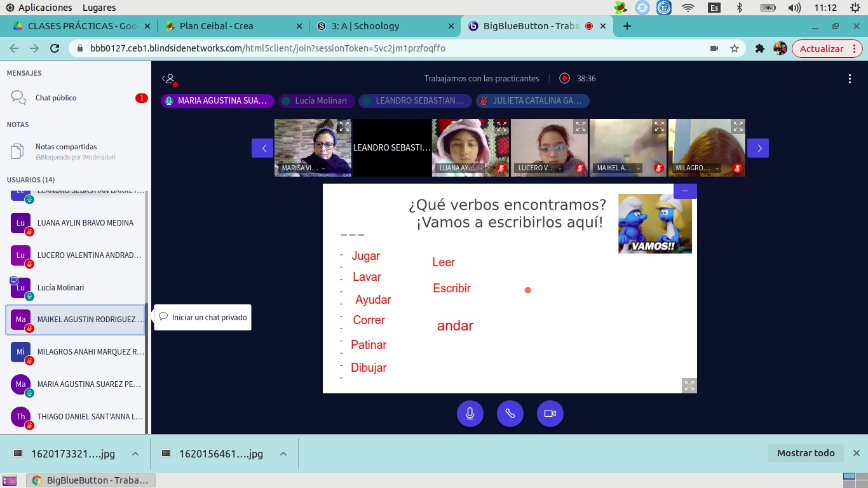Select Lucía Molinari talking indicator
This screenshot has height=488, width=868.
coord(316,101)
